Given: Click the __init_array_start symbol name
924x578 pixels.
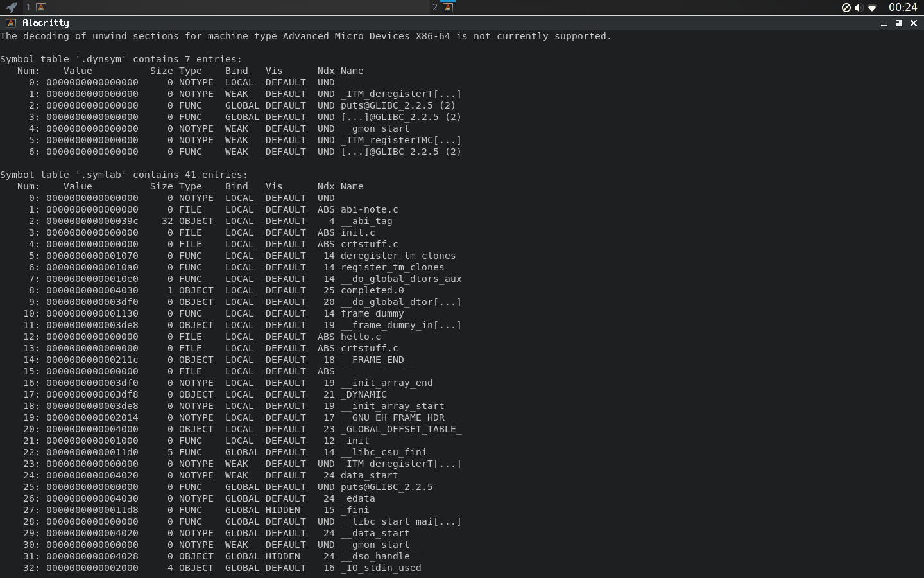Looking at the screenshot, I should (392, 406).
